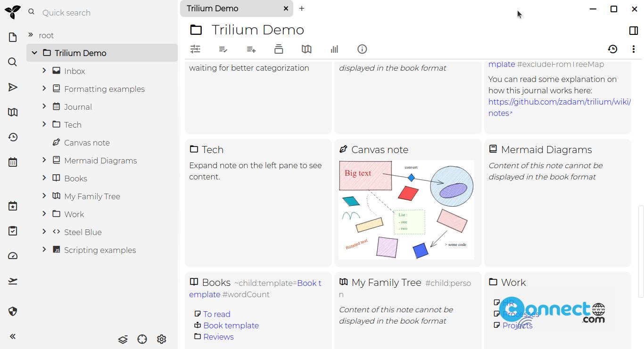Screen dimensions: 644x349
Task: Open note revisions history button
Action: point(612,49)
